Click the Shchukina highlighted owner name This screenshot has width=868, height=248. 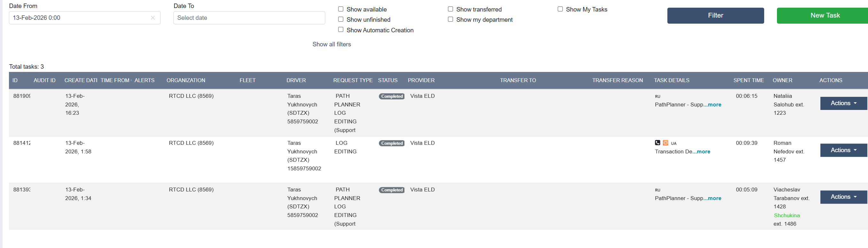coord(787,215)
